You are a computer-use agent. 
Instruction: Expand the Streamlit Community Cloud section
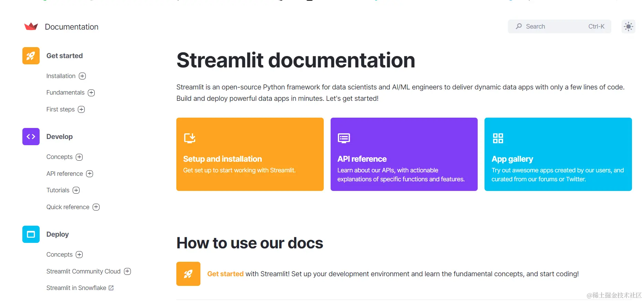coord(127,271)
